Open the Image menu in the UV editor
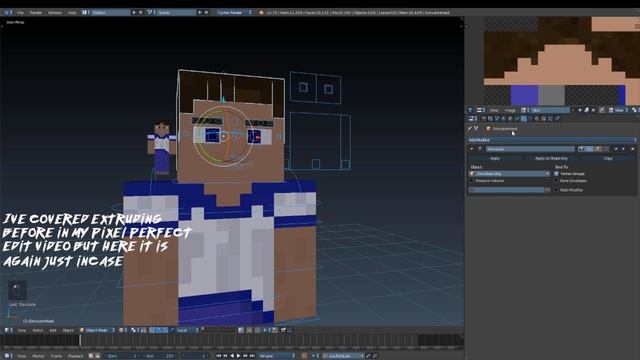Viewport: 640px width, 360px height. tap(510, 110)
